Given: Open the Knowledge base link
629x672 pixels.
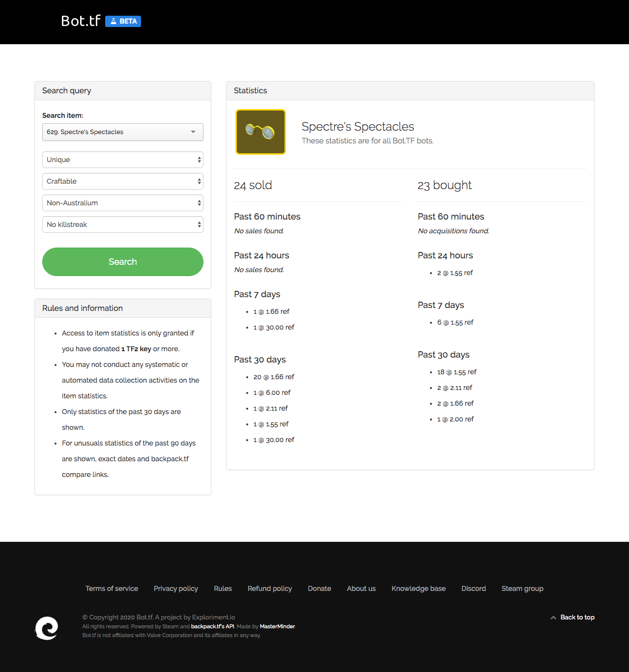Looking at the screenshot, I should coord(419,588).
